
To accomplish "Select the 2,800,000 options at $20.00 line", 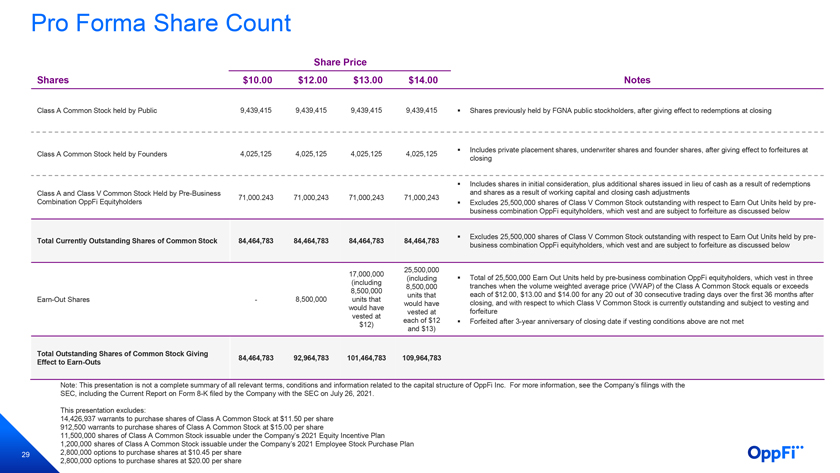I will [151, 461].
